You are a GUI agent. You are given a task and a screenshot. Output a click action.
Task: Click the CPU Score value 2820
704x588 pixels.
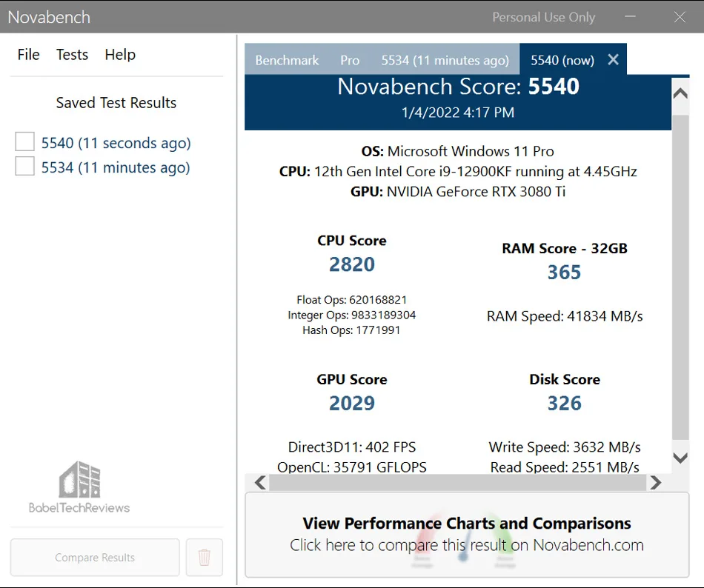tap(352, 264)
